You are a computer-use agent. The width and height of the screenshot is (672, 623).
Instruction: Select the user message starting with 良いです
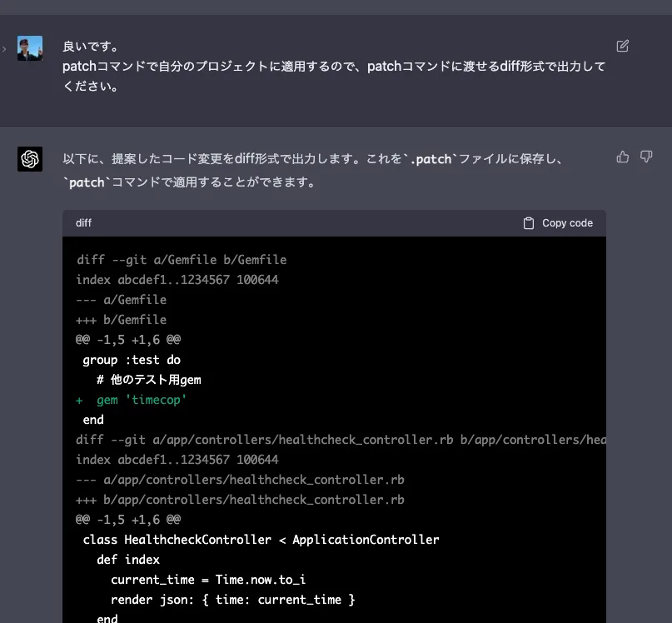(333, 66)
